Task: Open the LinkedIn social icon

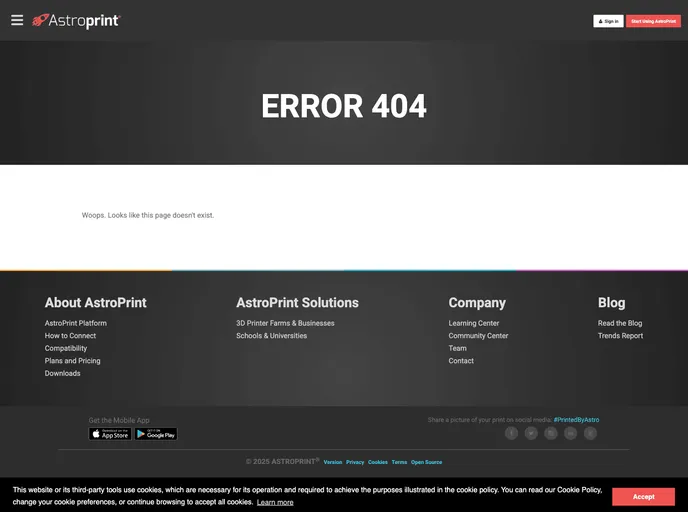Action: 570,433
